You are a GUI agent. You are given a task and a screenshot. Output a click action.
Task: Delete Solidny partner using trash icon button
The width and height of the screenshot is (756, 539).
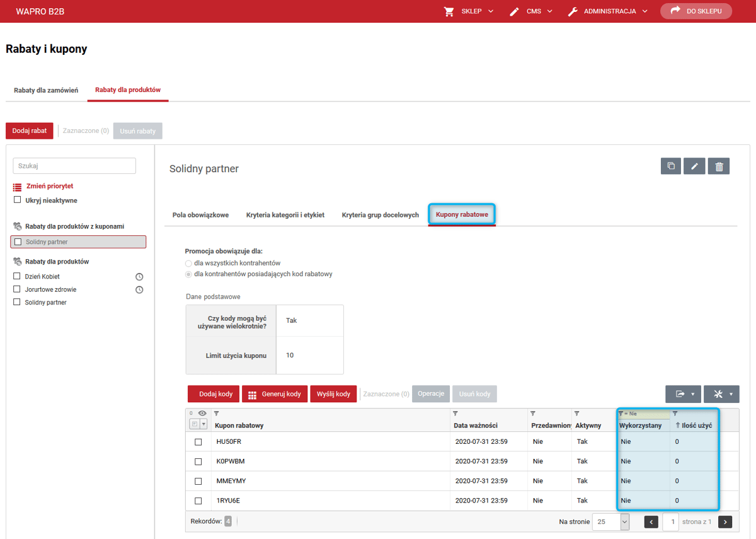[x=719, y=166]
